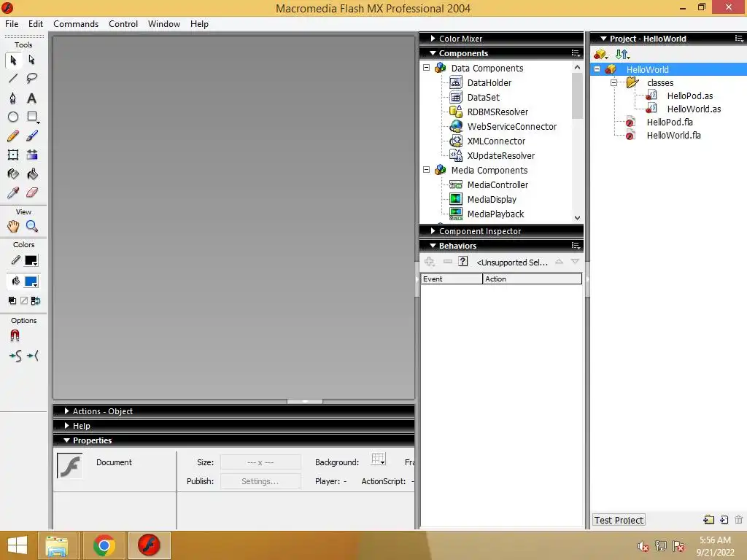Toggle the Snap to Objects magnet
This screenshot has width=747, height=560.
[x=15, y=336]
